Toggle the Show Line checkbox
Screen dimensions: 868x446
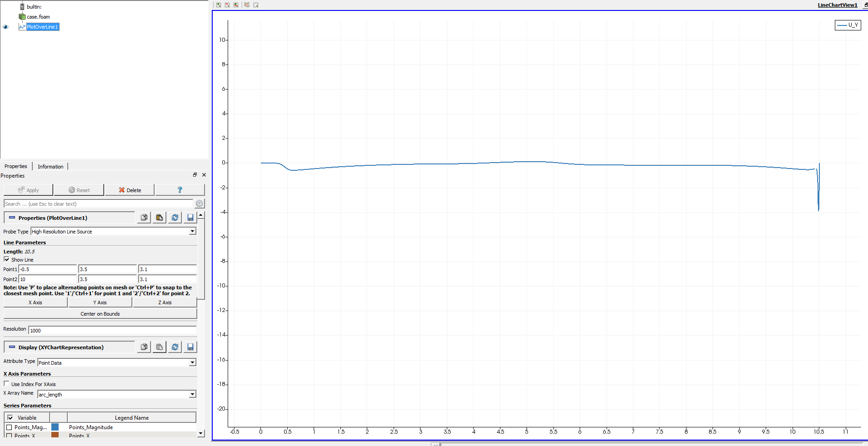click(x=6, y=259)
